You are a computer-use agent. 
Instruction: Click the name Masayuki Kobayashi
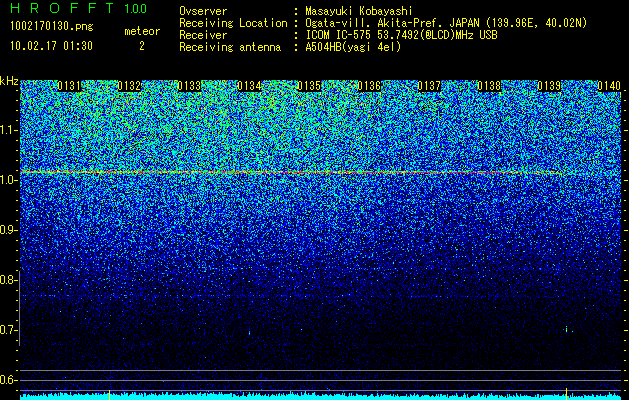click(x=359, y=11)
